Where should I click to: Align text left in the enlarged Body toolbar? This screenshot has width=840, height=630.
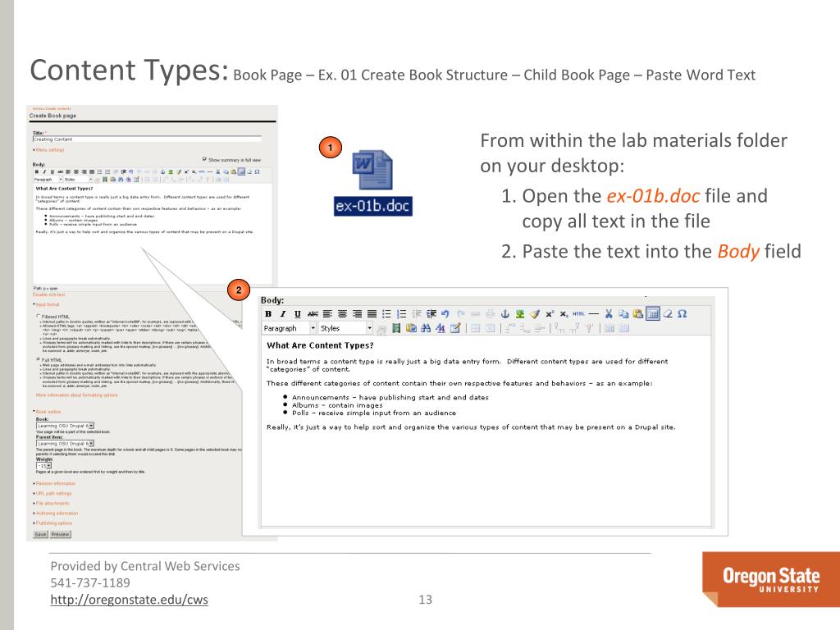point(328,314)
